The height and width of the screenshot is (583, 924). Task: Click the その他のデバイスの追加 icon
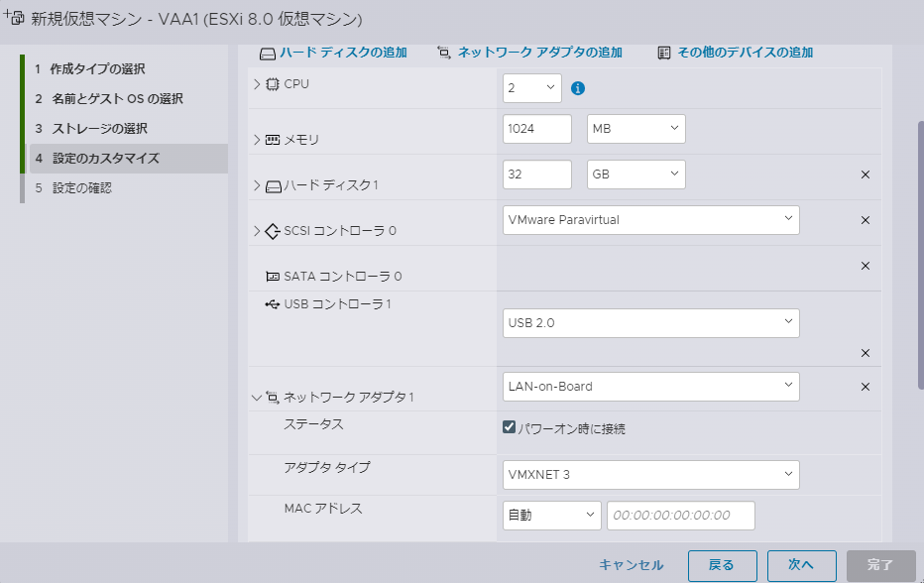[x=664, y=53]
